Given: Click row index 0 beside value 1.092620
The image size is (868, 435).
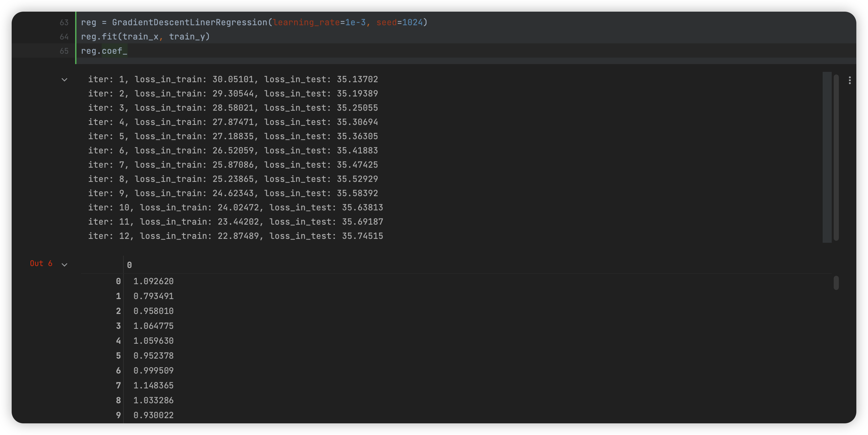Looking at the screenshot, I should click(x=118, y=281).
